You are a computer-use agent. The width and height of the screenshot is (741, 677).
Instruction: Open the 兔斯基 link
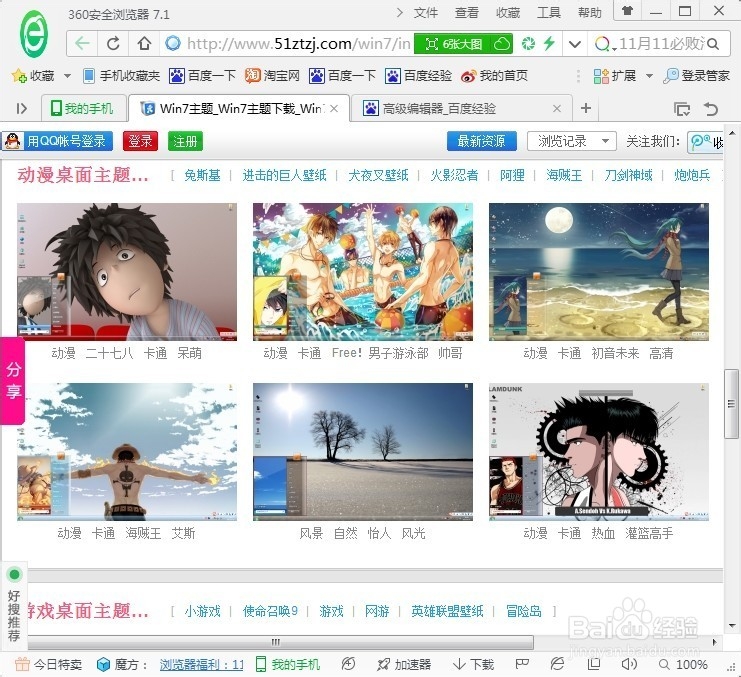(202, 175)
